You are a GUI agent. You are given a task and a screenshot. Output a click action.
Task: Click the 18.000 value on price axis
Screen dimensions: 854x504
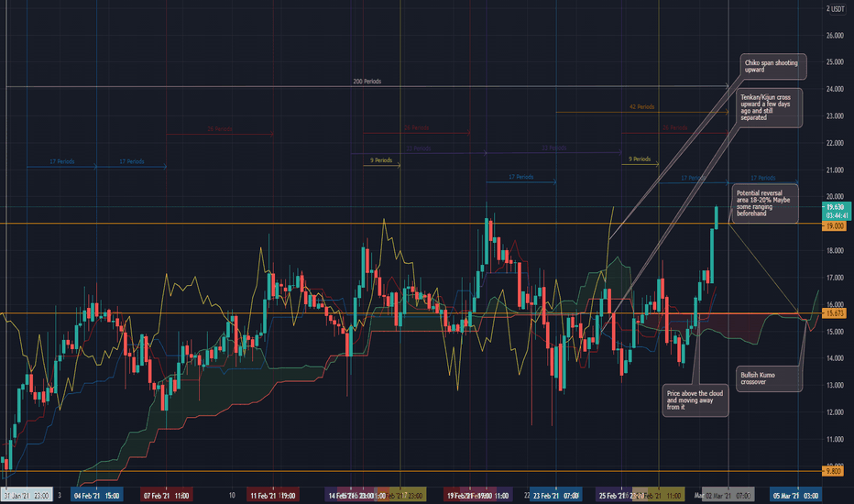[x=835, y=251]
